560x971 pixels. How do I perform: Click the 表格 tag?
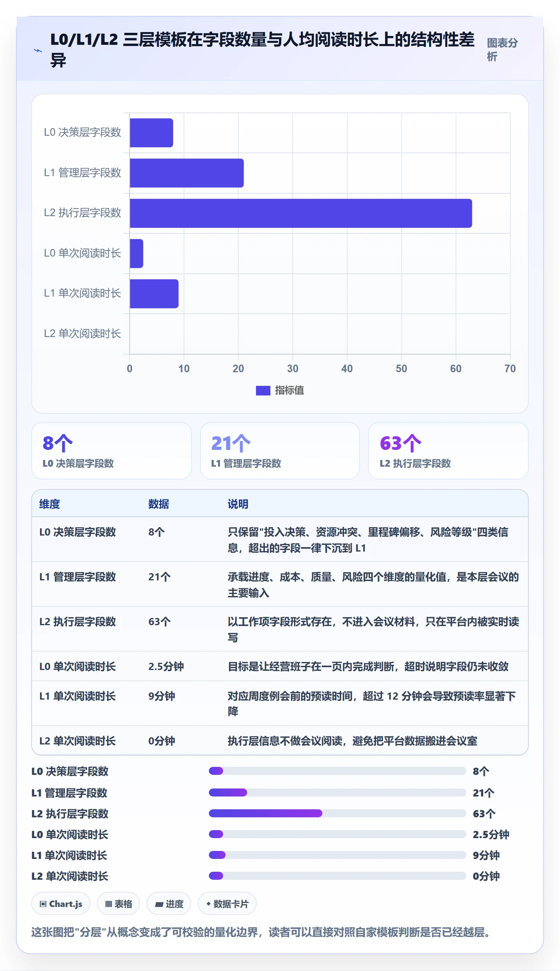point(118,904)
